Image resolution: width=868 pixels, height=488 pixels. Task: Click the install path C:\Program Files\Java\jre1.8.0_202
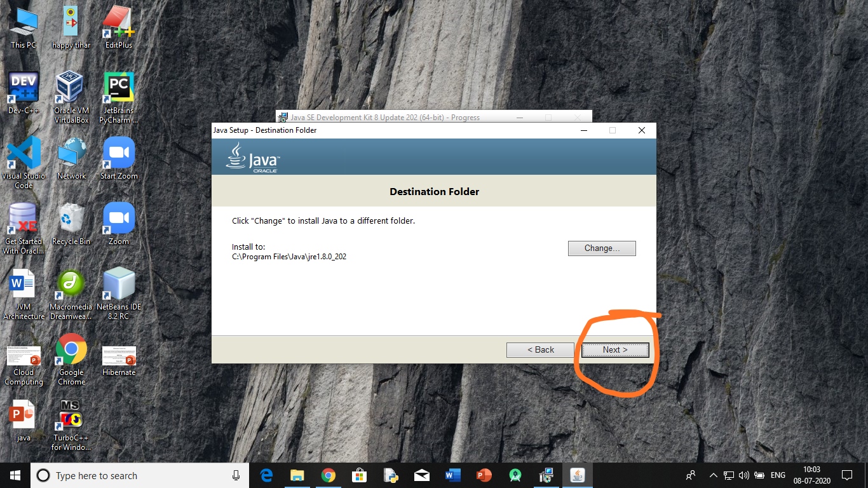coord(289,257)
